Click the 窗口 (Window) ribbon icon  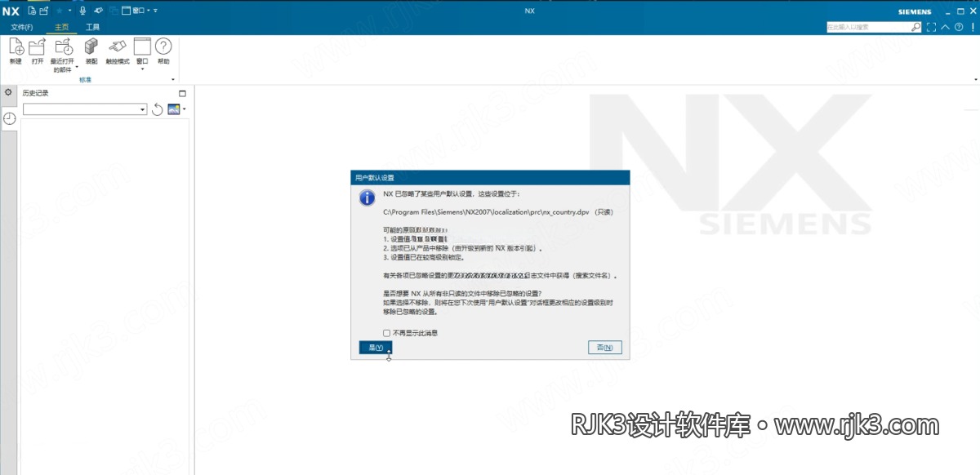142,47
